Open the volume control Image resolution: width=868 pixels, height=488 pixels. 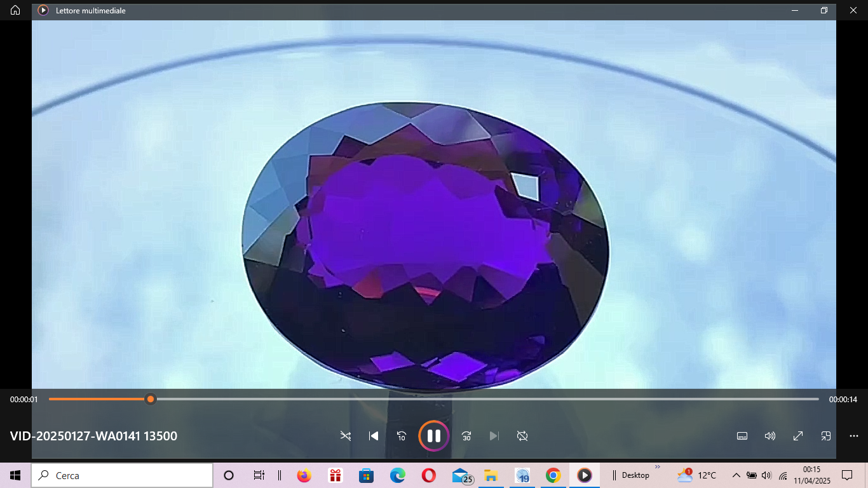770,436
